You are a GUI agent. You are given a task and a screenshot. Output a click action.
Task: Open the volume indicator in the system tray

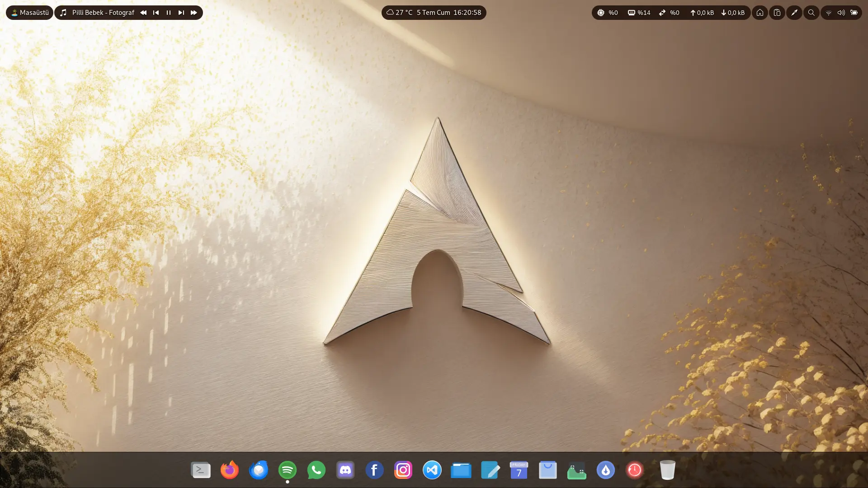click(x=841, y=13)
